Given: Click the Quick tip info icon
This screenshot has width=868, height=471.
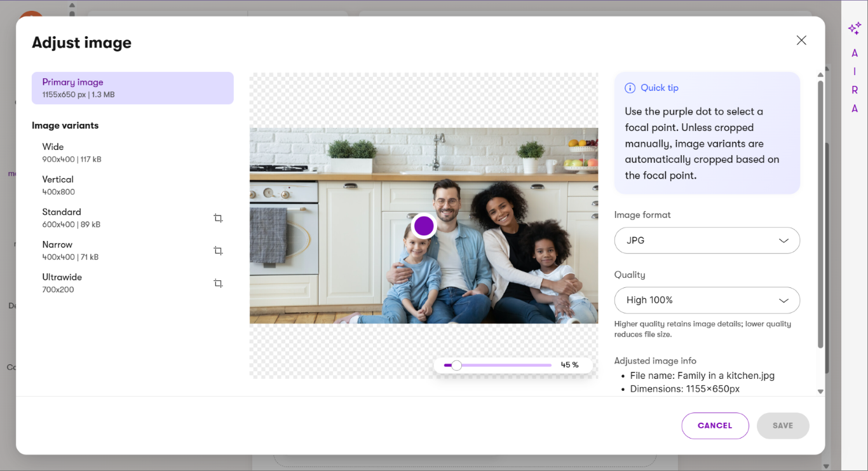Looking at the screenshot, I should tap(630, 88).
